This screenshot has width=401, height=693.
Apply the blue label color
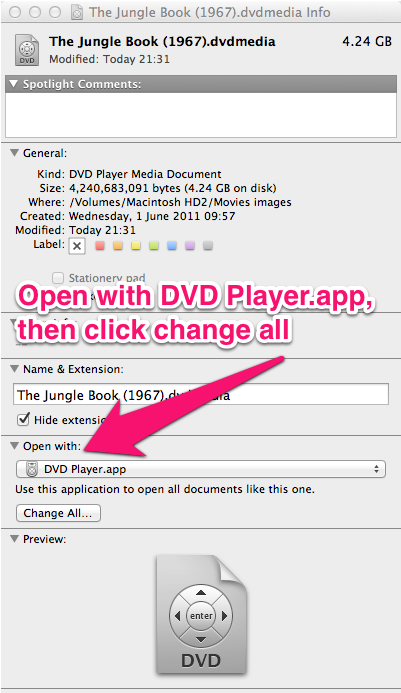172,245
